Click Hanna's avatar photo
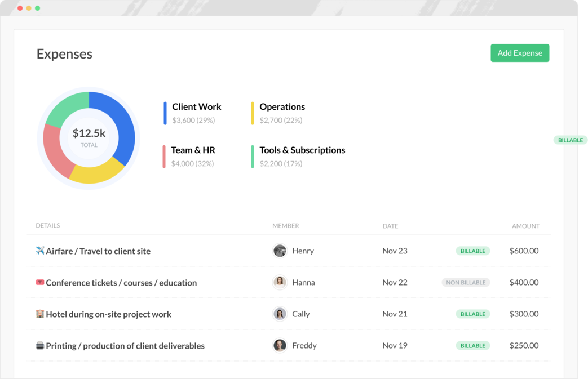The image size is (588, 379). tap(280, 282)
